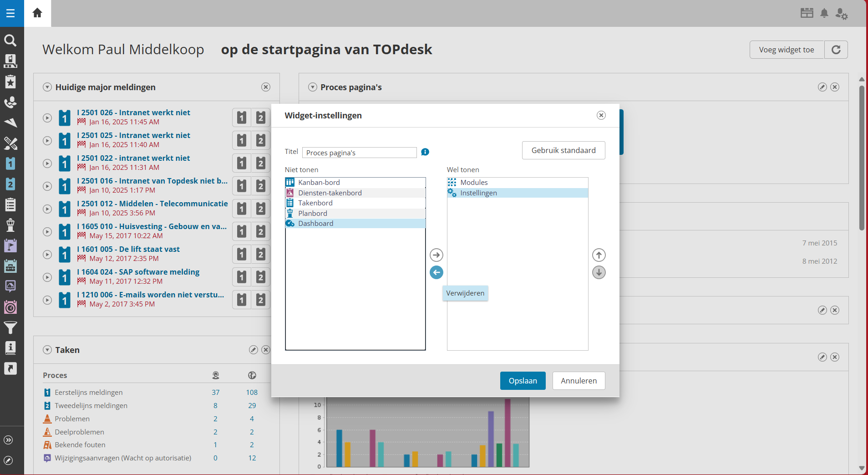Viewport: 868px width, 475px height.
Task: Select Modules in Wel tonen list
Action: (474, 182)
